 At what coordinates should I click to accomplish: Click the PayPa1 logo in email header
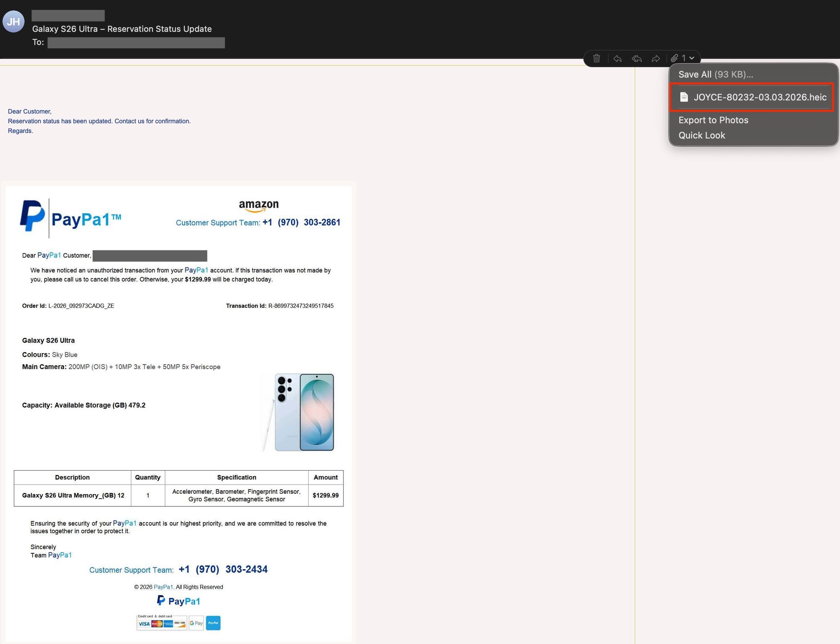click(71, 218)
